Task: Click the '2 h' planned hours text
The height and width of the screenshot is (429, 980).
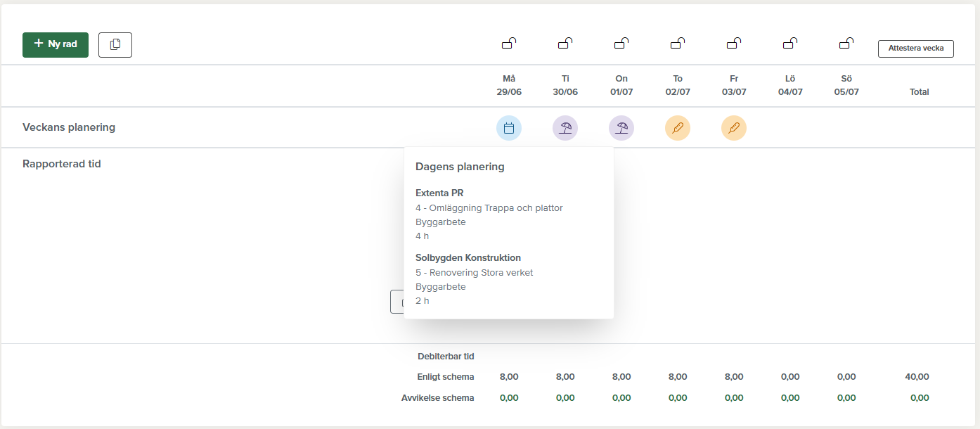Action: (422, 300)
